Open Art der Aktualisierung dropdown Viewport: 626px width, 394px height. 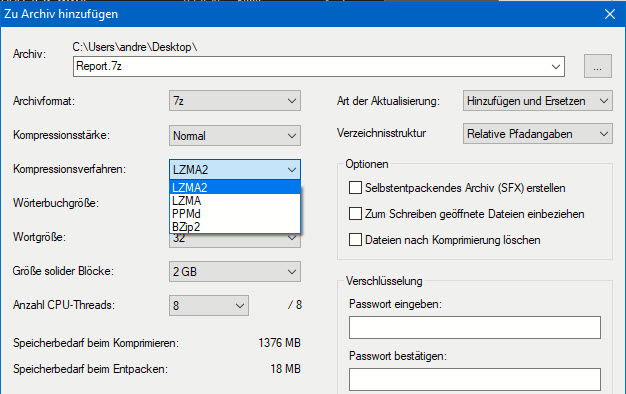(537, 101)
